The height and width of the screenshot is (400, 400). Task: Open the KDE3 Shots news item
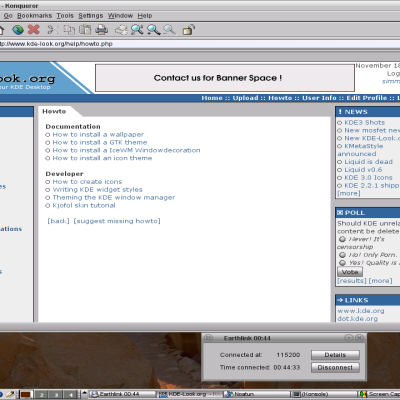coord(365,123)
